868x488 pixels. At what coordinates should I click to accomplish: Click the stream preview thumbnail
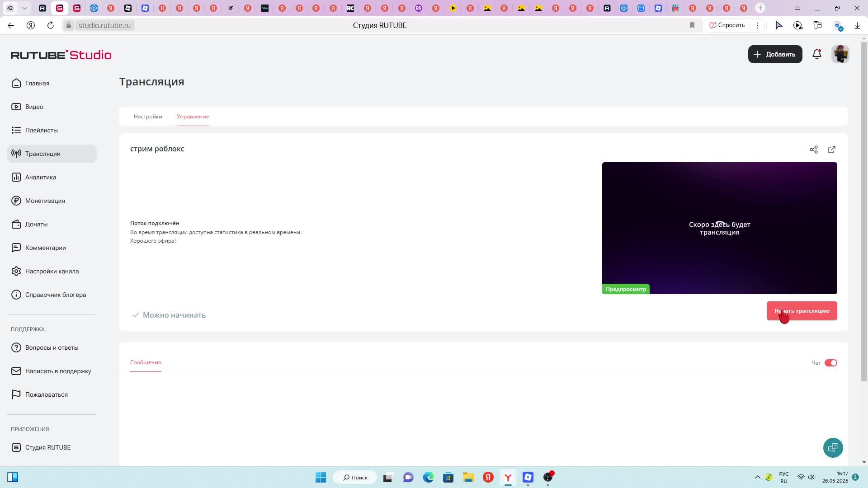coord(719,228)
